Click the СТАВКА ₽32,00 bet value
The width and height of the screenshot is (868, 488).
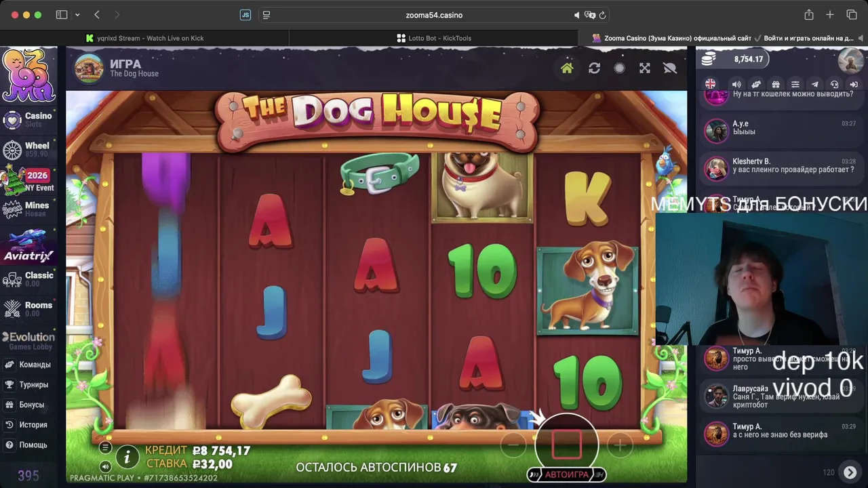212,464
